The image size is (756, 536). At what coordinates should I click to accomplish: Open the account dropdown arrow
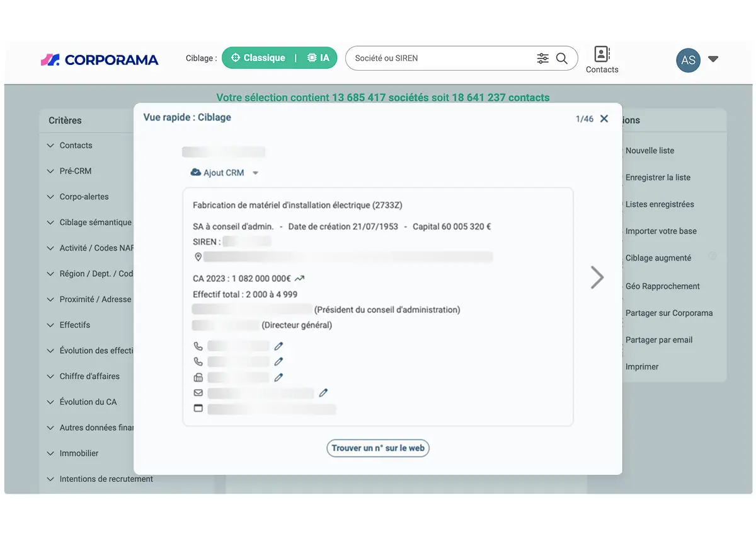pos(713,59)
